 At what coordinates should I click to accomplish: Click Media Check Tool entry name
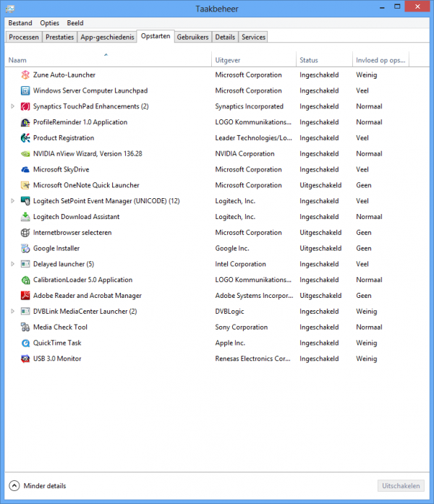pyautogui.click(x=60, y=327)
